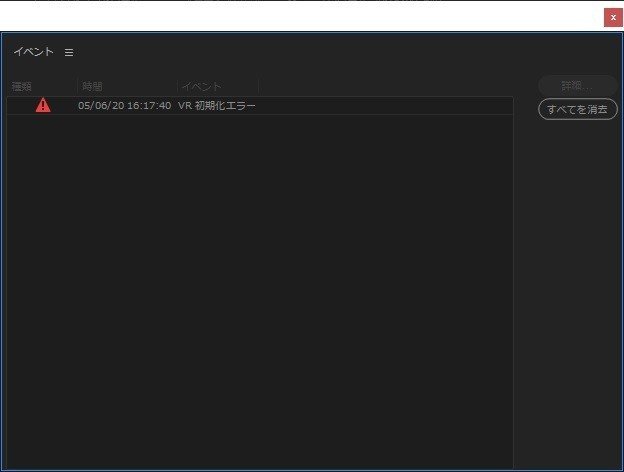Screen dimensions: 624x472
Task: Click the dimmed 詳細... button
Action: [577, 86]
